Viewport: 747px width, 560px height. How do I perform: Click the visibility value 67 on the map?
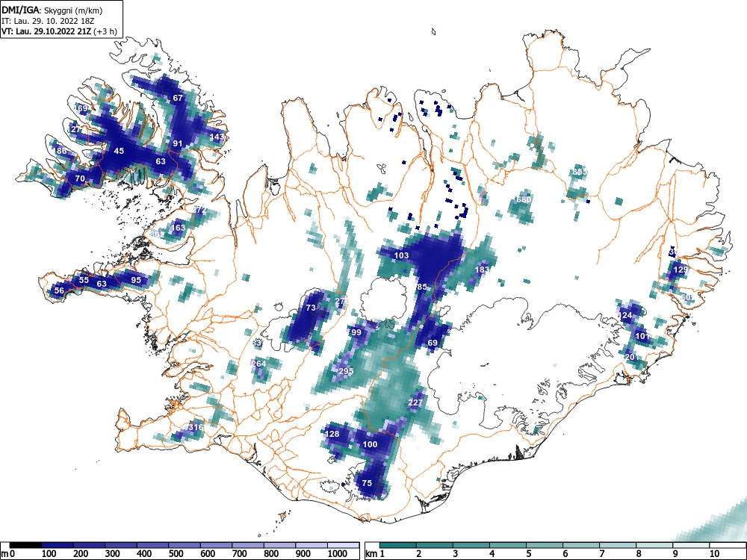(178, 98)
